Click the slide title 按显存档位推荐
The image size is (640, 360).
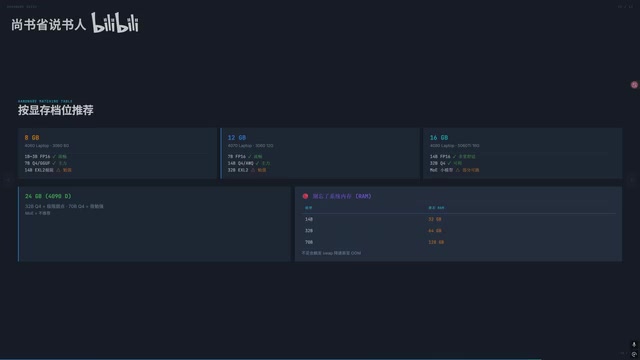tap(56, 110)
